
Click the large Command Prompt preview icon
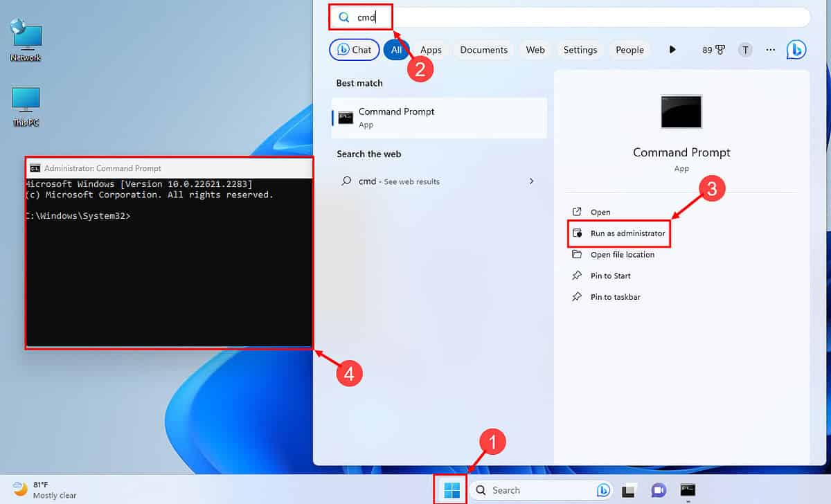(681, 111)
